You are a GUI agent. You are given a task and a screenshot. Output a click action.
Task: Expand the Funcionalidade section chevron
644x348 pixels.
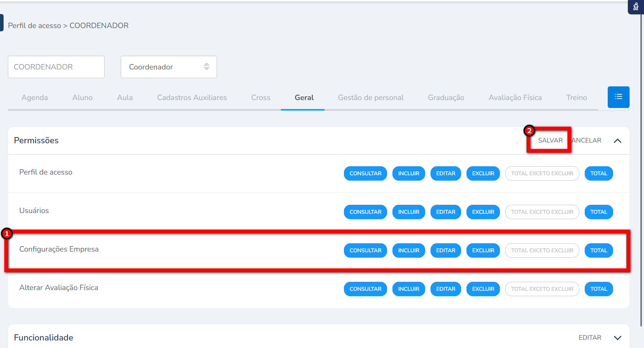[617, 338]
